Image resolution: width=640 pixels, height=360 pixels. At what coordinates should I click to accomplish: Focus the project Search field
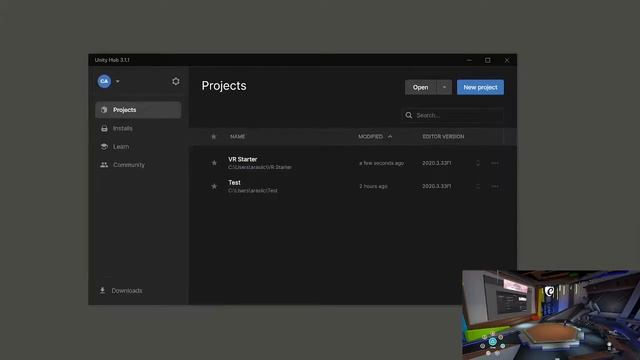point(453,116)
